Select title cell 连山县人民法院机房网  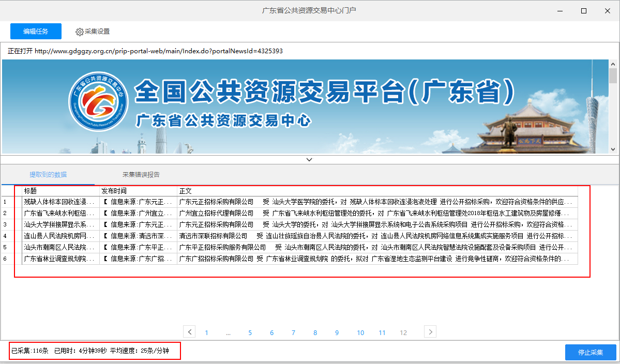[61, 236]
